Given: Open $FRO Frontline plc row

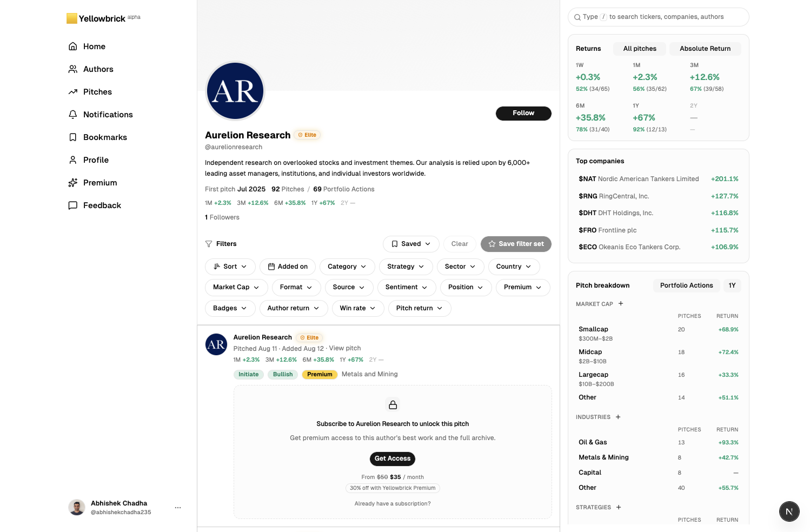Looking at the screenshot, I should [x=659, y=230].
